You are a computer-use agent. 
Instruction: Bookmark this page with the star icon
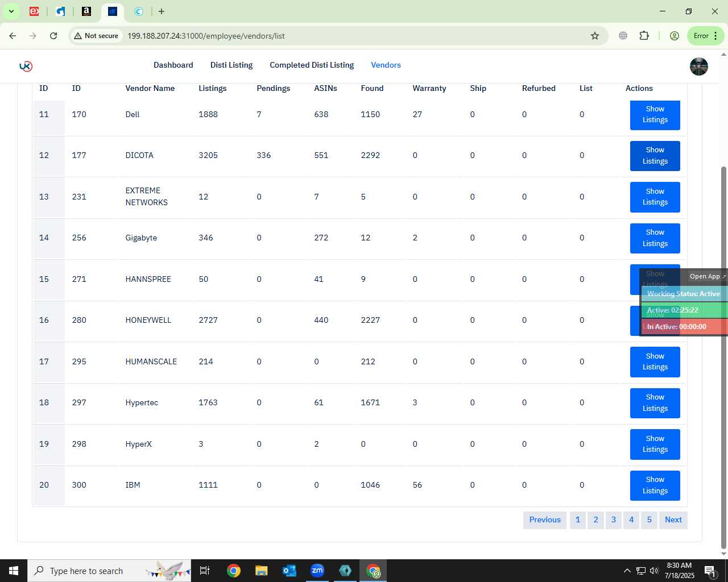point(595,36)
